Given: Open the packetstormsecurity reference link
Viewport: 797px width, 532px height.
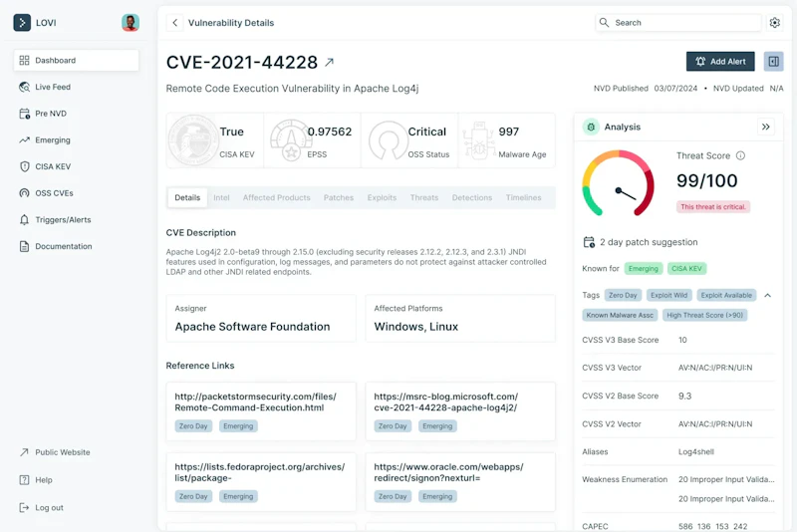Looking at the screenshot, I should click(255, 401).
